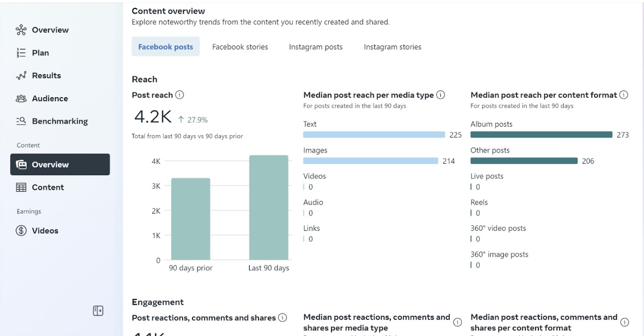The height and width of the screenshot is (336, 644).
Task: Open the Post reach info tooltip
Action: (x=180, y=95)
